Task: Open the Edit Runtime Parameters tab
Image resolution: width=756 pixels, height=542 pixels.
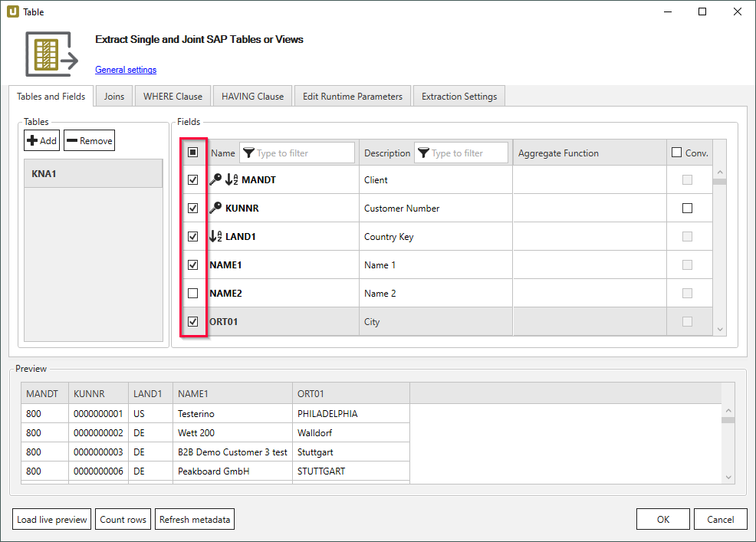Action: 353,97
